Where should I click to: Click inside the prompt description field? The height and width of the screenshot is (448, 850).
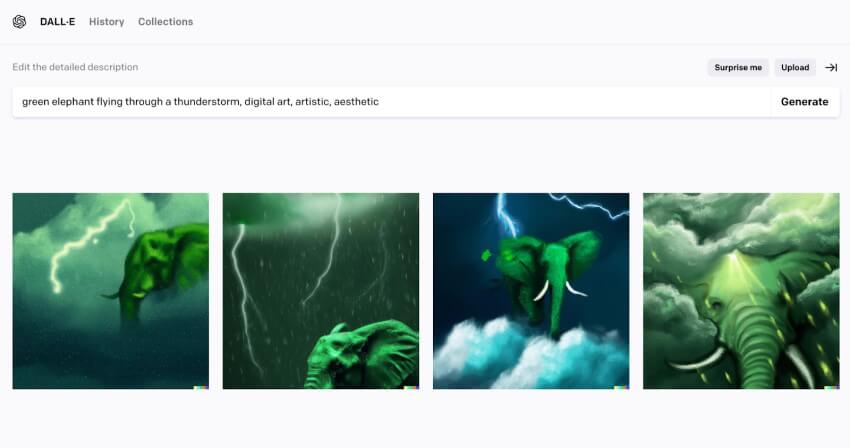tap(391, 102)
